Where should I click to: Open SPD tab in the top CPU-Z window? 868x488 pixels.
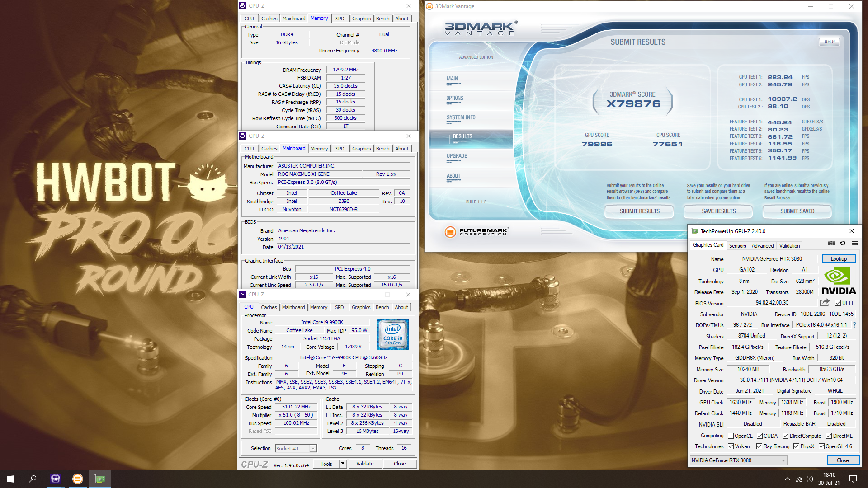click(340, 19)
